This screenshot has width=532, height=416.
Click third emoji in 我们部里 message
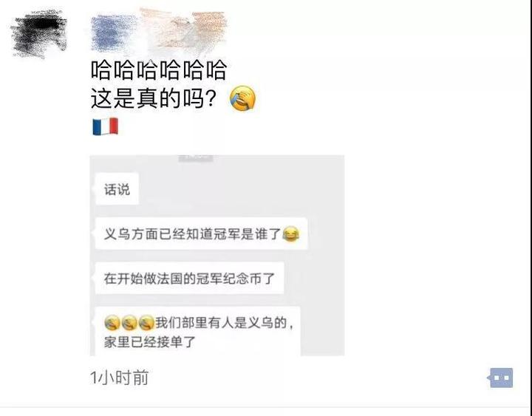coord(147,323)
